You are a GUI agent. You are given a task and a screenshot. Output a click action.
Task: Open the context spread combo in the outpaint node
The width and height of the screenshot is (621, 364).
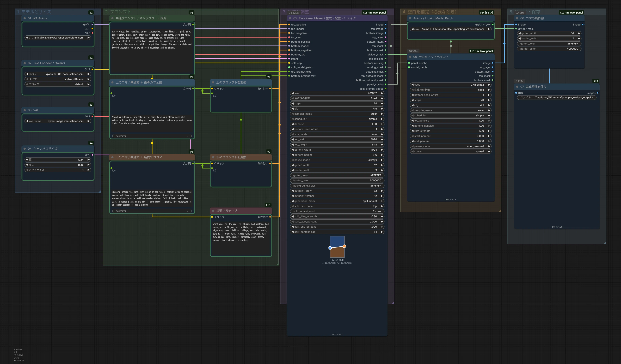click(x=451, y=151)
